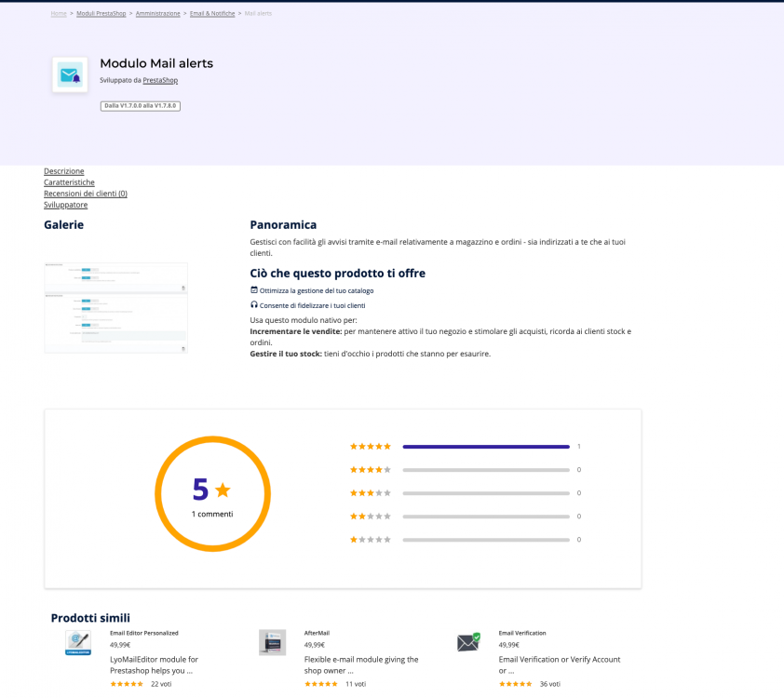Jump to the Caratteristiche section
Image resolution: width=784 pixels, height=698 pixels.
(x=69, y=182)
